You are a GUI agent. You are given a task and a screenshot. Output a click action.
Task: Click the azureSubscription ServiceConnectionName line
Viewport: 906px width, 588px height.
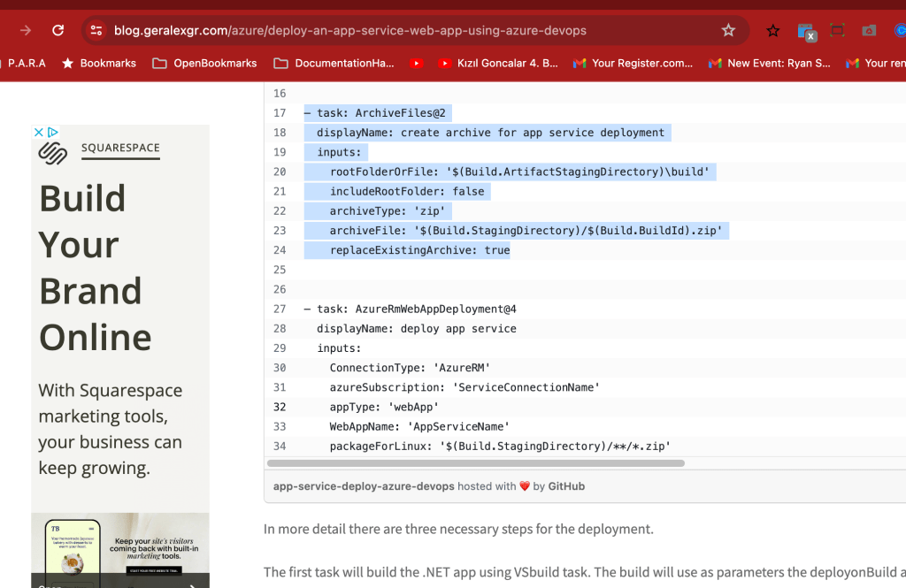pos(465,387)
